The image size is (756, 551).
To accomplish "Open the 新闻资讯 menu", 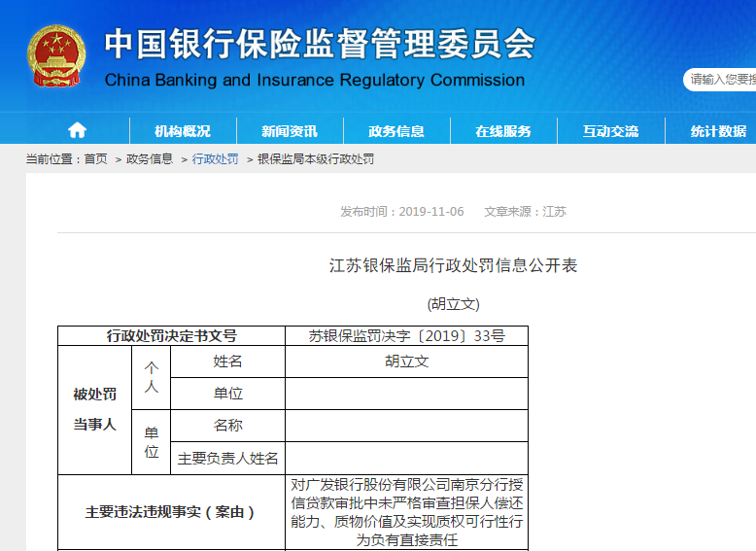I will (x=290, y=131).
